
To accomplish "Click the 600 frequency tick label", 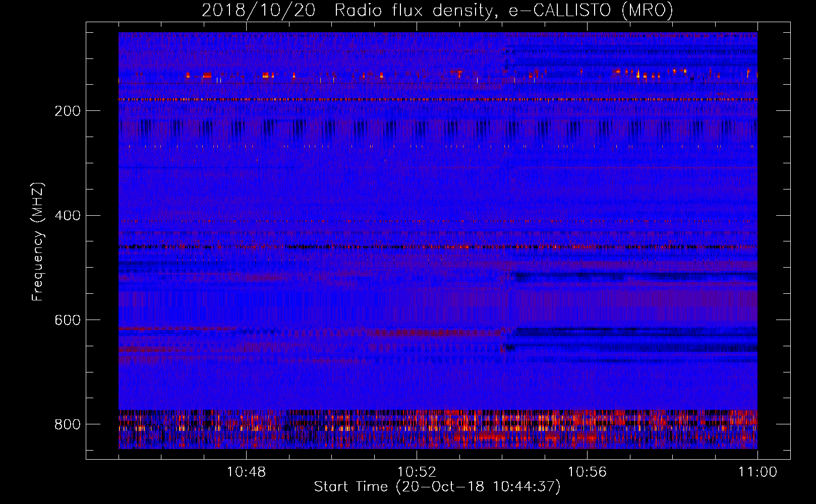I will pyautogui.click(x=68, y=320).
